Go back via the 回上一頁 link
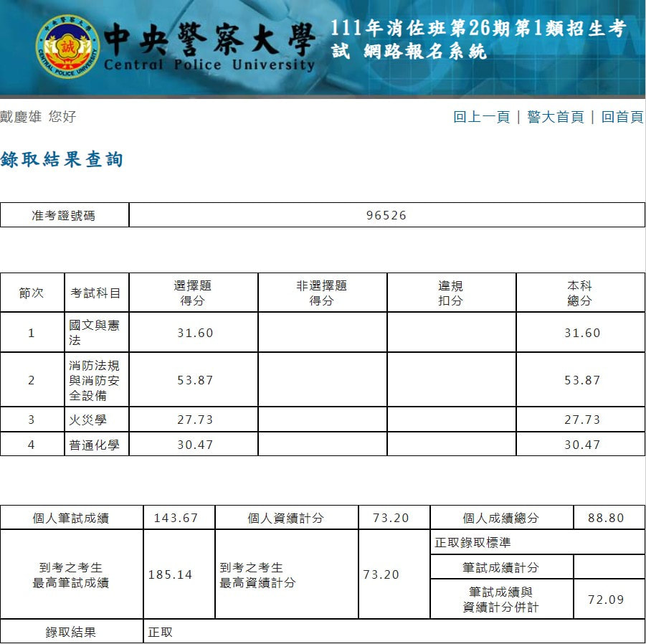The image size is (646, 644). (x=481, y=117)
